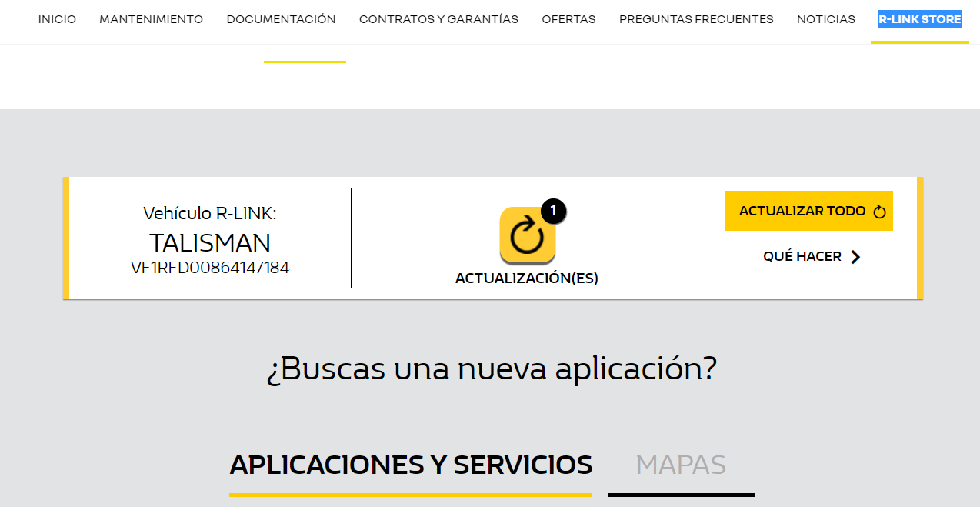
Task: Click the update count badge showing 1
Action: coord(553,211)
